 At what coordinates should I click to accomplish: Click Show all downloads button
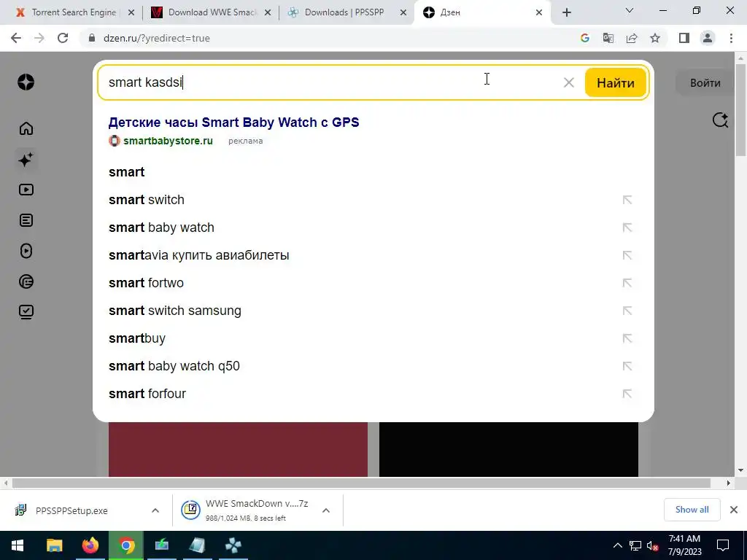tap(692, 510)
